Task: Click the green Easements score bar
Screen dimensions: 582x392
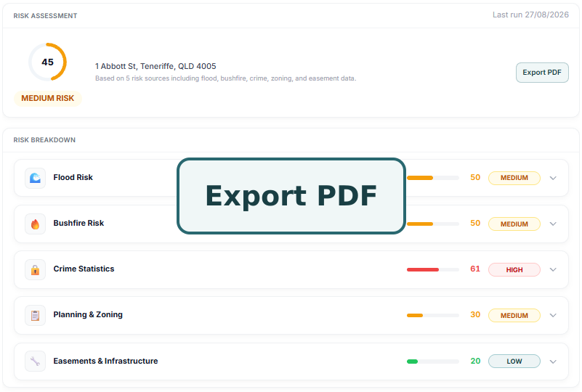Action: click(433, 362)
